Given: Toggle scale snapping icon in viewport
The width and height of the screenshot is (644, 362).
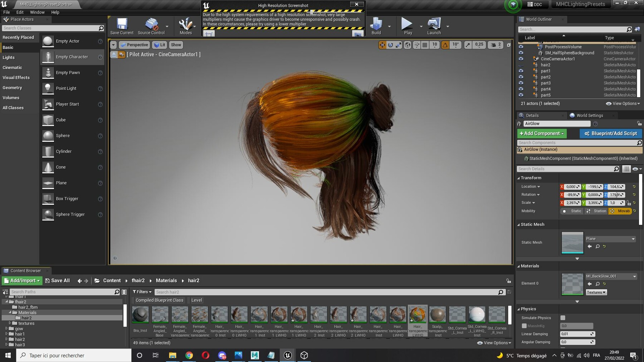Looking at the screenshot, I should [468, 45].
